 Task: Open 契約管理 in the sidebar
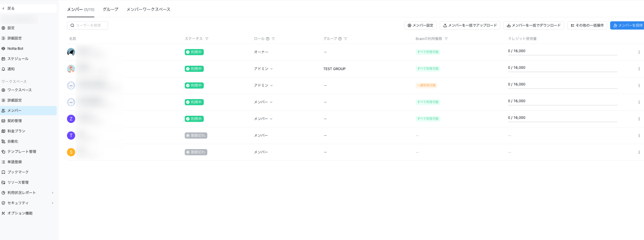coord(28,121)
